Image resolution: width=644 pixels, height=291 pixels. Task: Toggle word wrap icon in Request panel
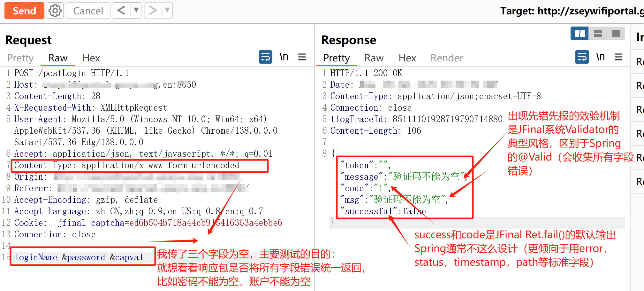pyautogui.click(x=266, y=57)
